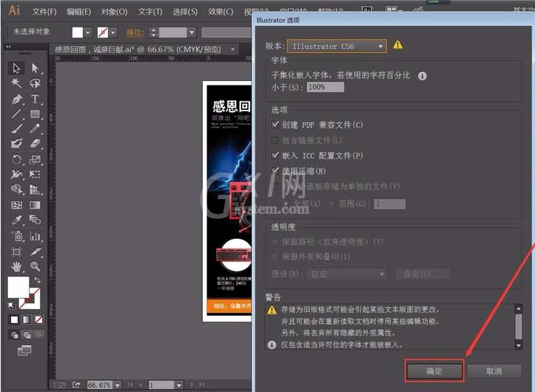Confirm with the 确定 button
This screenshot has width=535, height=392.
(x=434, y=371)
